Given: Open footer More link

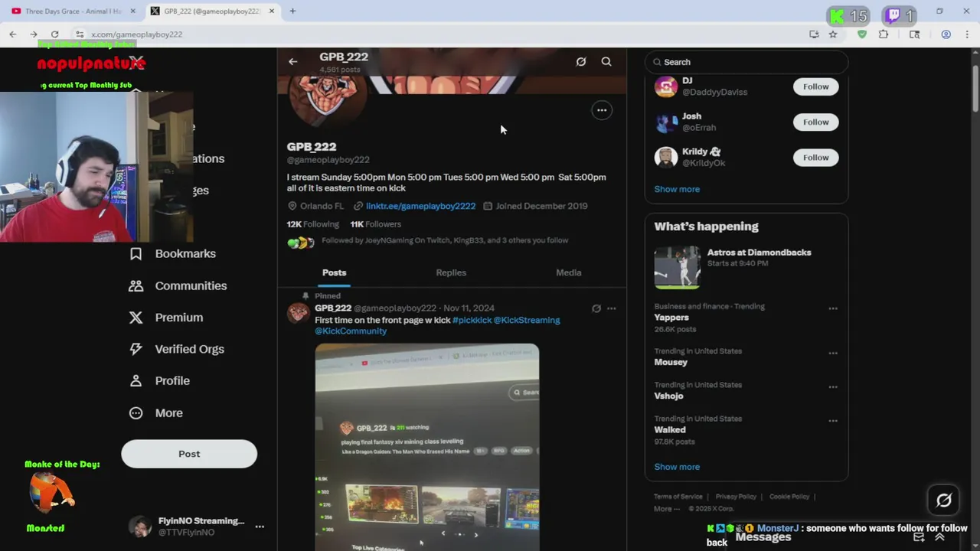Looking at the screenshot, I should (665, 508).
